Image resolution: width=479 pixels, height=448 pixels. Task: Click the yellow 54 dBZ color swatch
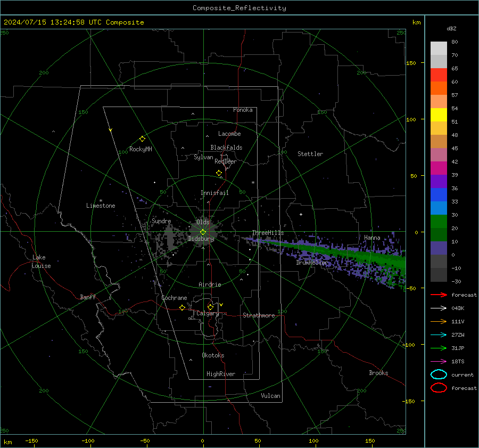pyautogui.click(x=439, y=115)
